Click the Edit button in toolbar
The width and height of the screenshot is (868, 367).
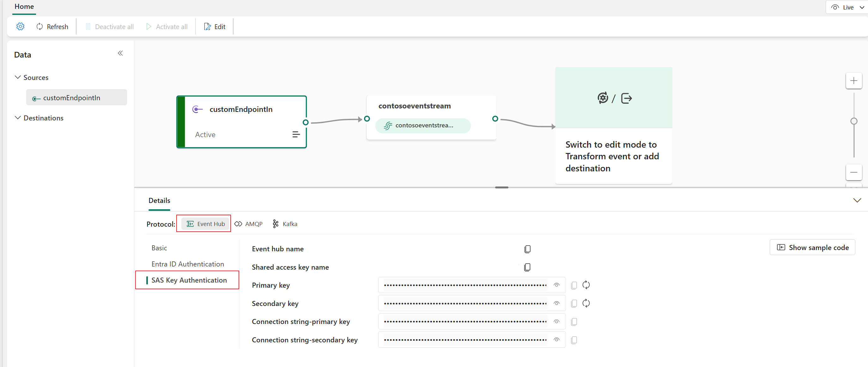coord(215,26)
